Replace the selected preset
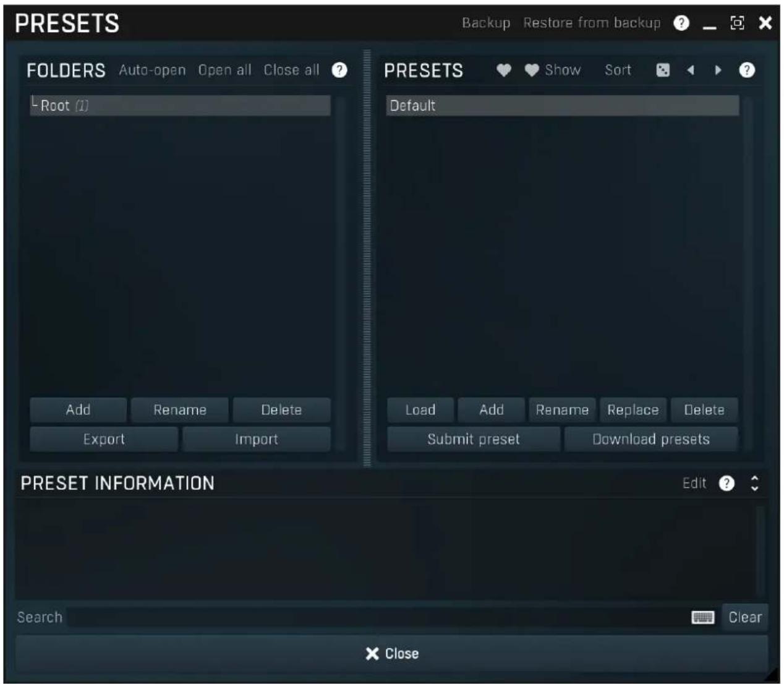Image resolution: width=784 pixels, height=684 pixels. click(x=633, y=410)
